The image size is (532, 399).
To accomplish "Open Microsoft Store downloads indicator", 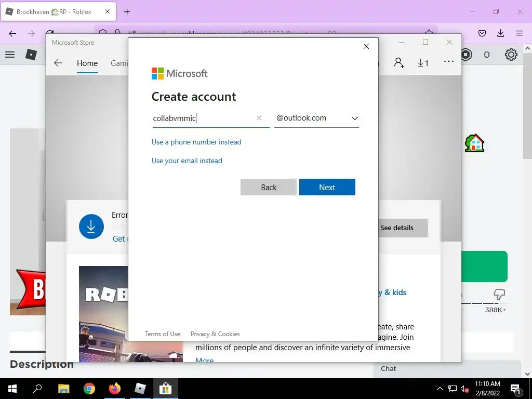I will 423,63.
